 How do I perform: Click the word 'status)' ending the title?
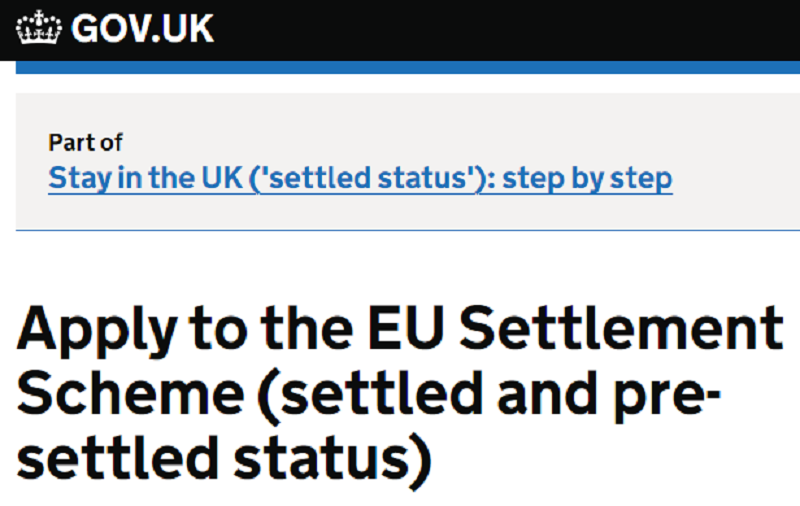coord(333,460)
